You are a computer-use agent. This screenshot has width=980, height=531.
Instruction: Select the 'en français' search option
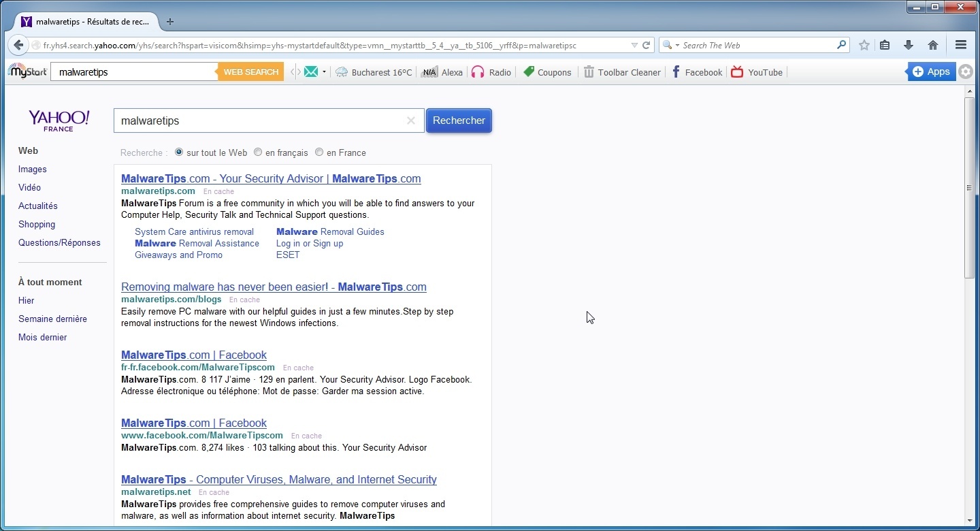click(x=258, y=152)
